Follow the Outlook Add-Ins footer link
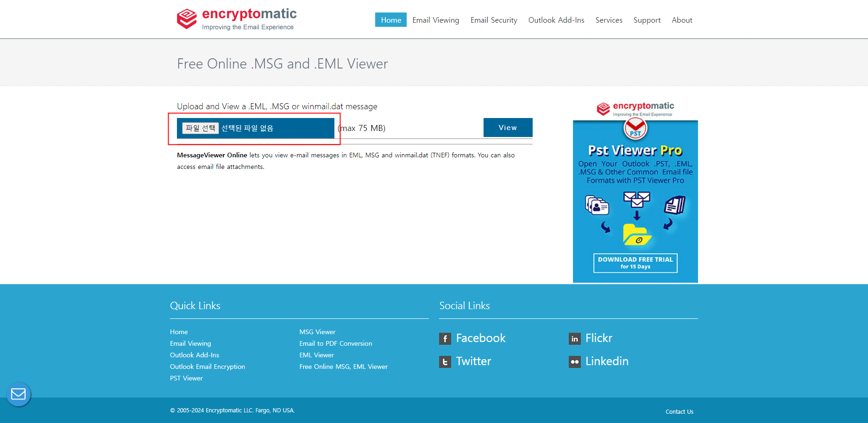 tap(195, 355)
